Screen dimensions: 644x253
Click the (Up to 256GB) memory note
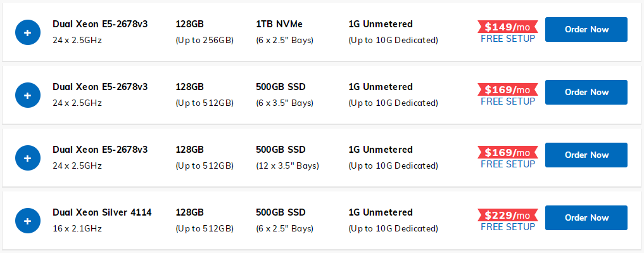205,41
